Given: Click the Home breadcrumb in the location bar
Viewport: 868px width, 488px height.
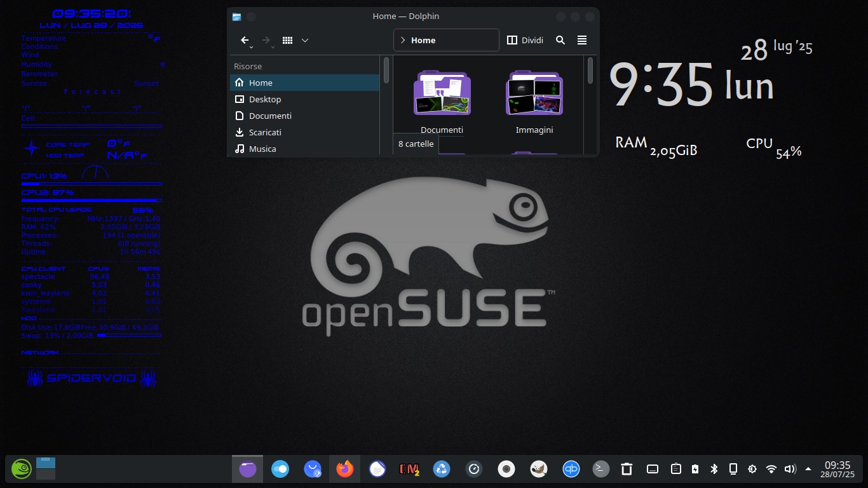Looking at the screenshot, I should pos(423,40).
